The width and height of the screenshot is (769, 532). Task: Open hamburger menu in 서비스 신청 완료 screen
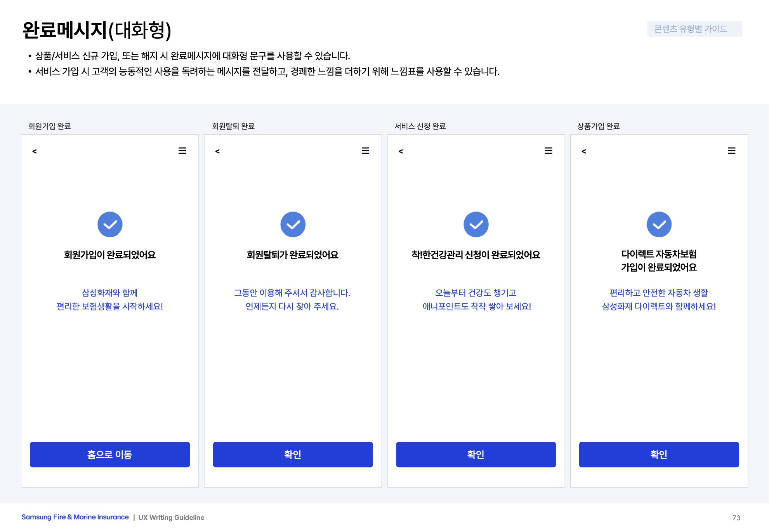tap(548, 151)
